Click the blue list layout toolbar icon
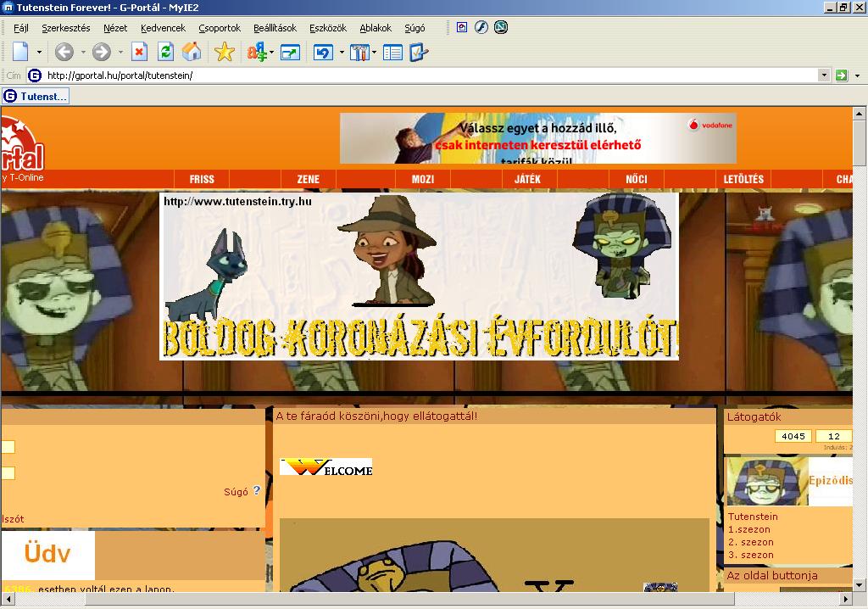The height and width of the screenshot is (609, 868). pos(392,52)
